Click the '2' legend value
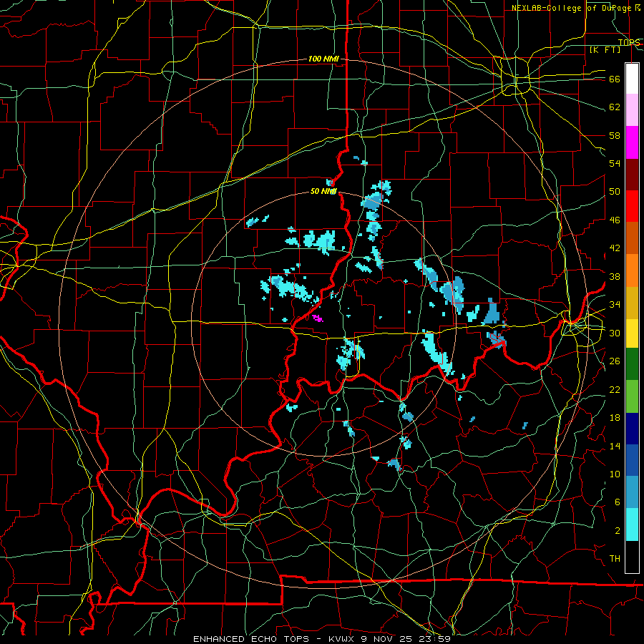 [x=618, y=531]
